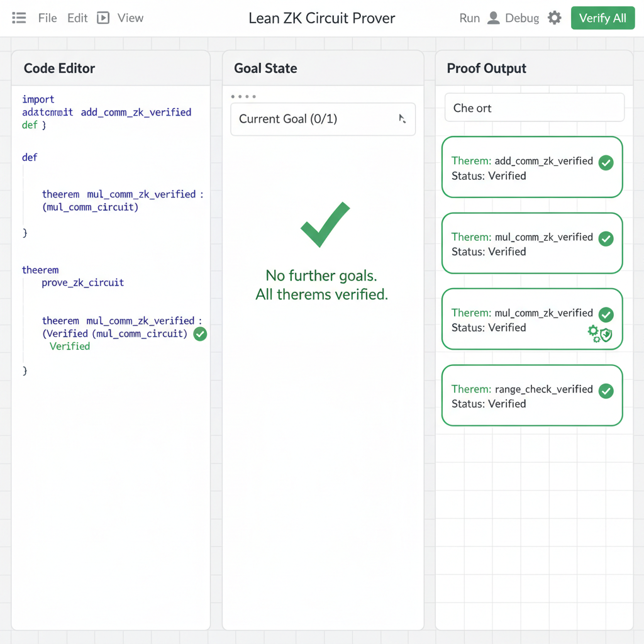644x644 pixels.
Task: Click the Run button
Action: (469, 18)
